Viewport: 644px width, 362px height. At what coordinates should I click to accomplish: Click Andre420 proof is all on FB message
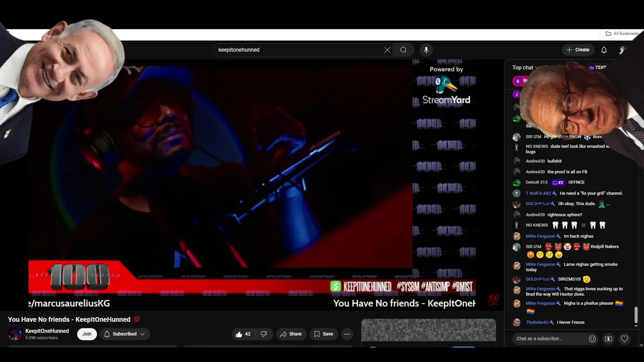[569, 172]
